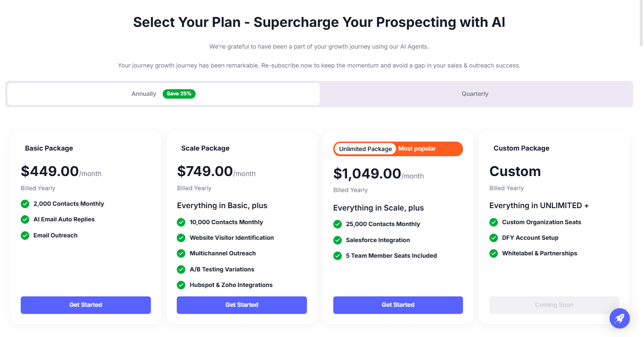
Task: Select the Annually billing option
Action: coord(144,94)
